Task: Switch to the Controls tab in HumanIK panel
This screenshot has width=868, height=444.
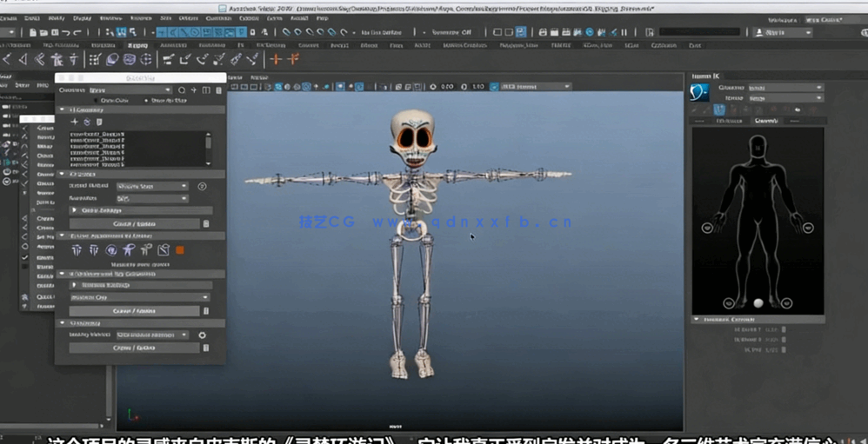Action: (x=765, y=121)
